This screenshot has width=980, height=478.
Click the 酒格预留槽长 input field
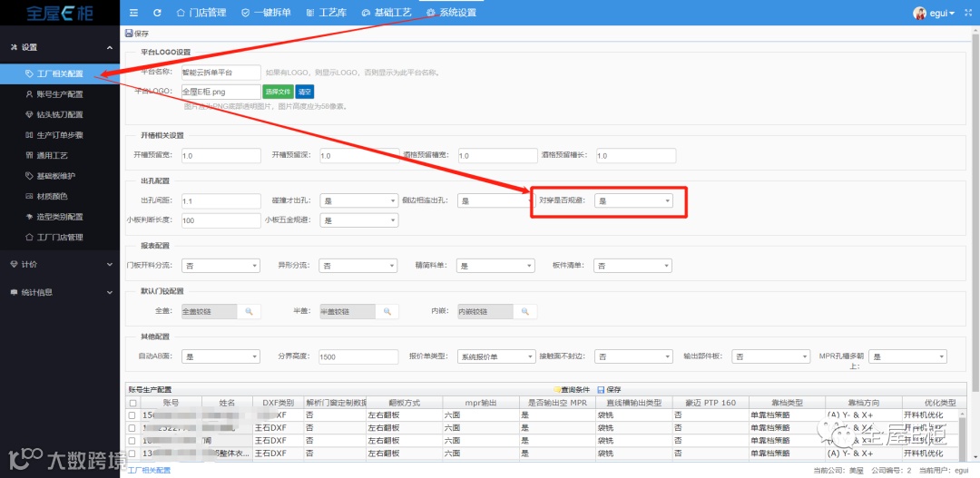click(636, 156)
